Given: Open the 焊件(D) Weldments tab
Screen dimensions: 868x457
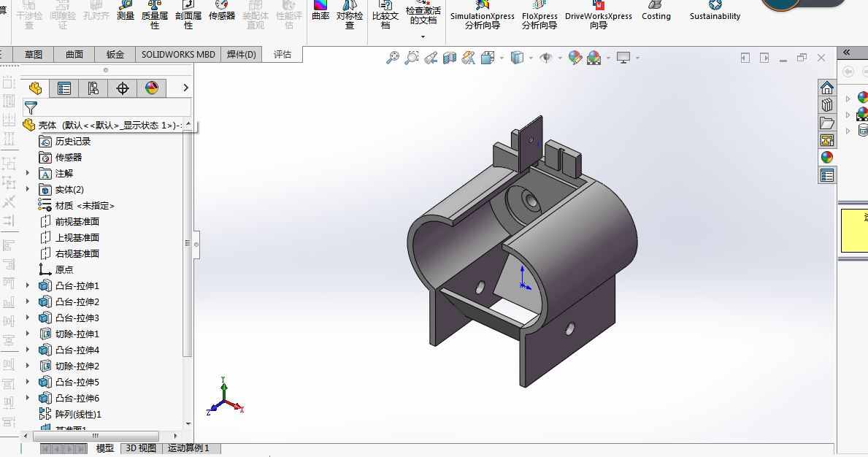Looking at the screenshot, I should click(x=242, y=54).
